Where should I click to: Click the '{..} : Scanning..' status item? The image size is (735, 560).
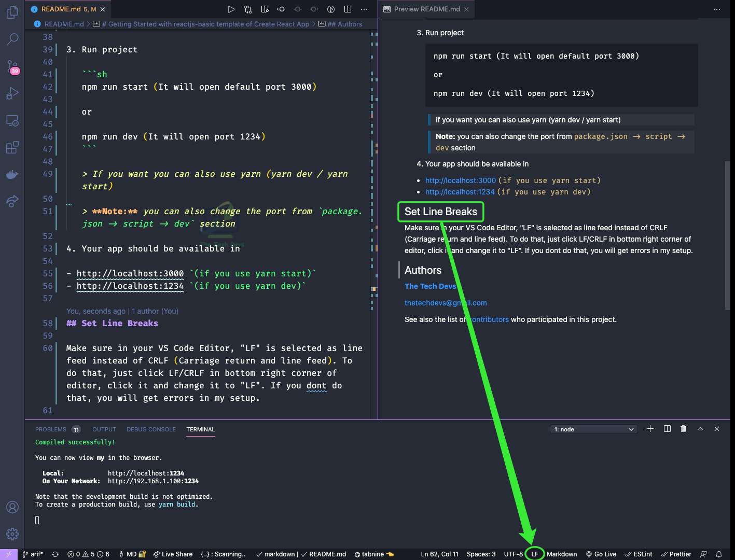point(223,554)
